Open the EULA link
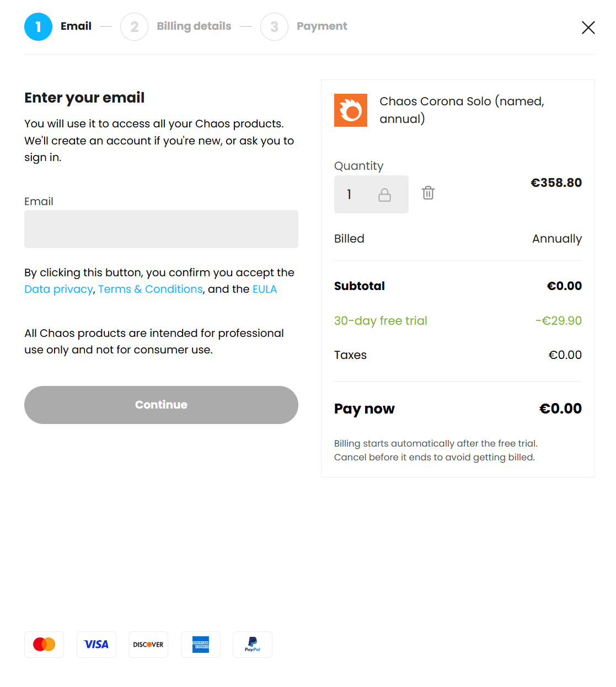The width and height of the screenshot is (616, 687). pos(265,289)
